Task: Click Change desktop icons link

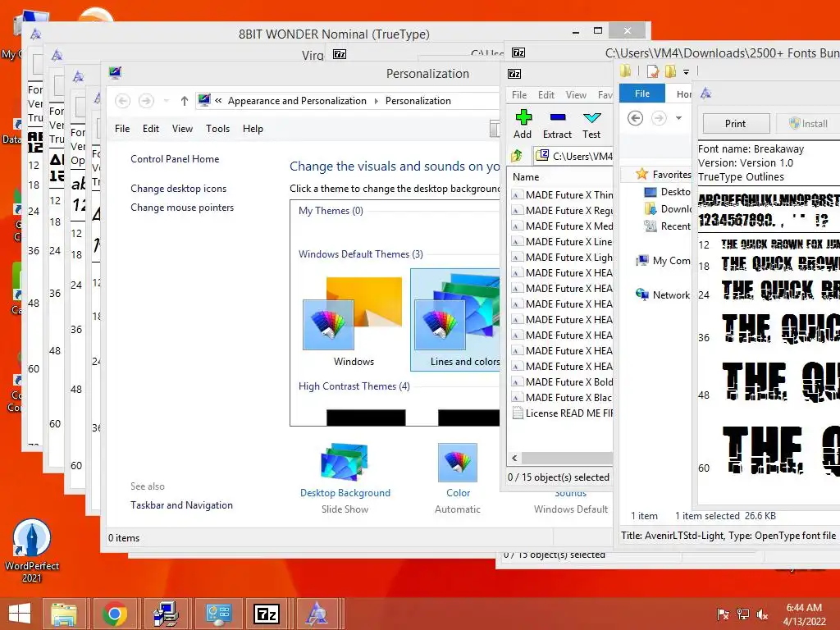Action: pyautogui.click(x=178, y=189)
